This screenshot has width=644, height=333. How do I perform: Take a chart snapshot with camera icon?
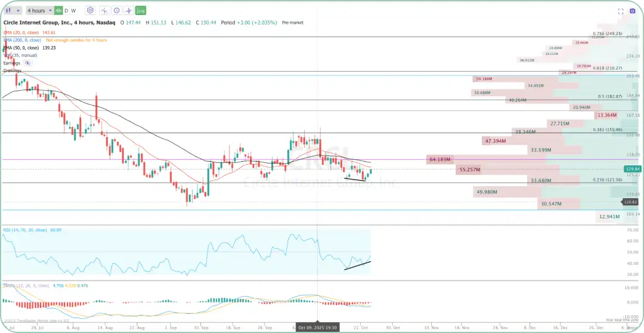[x=633, y=11]
